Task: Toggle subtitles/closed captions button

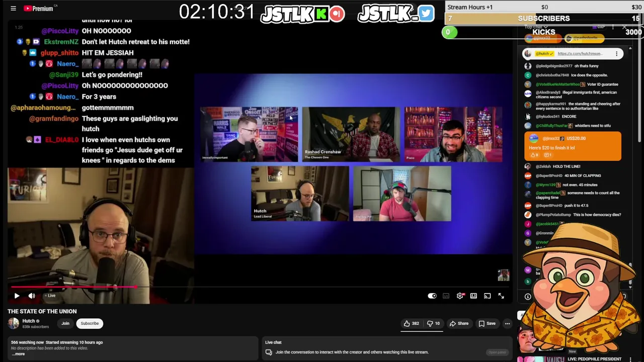Action: 446,296
